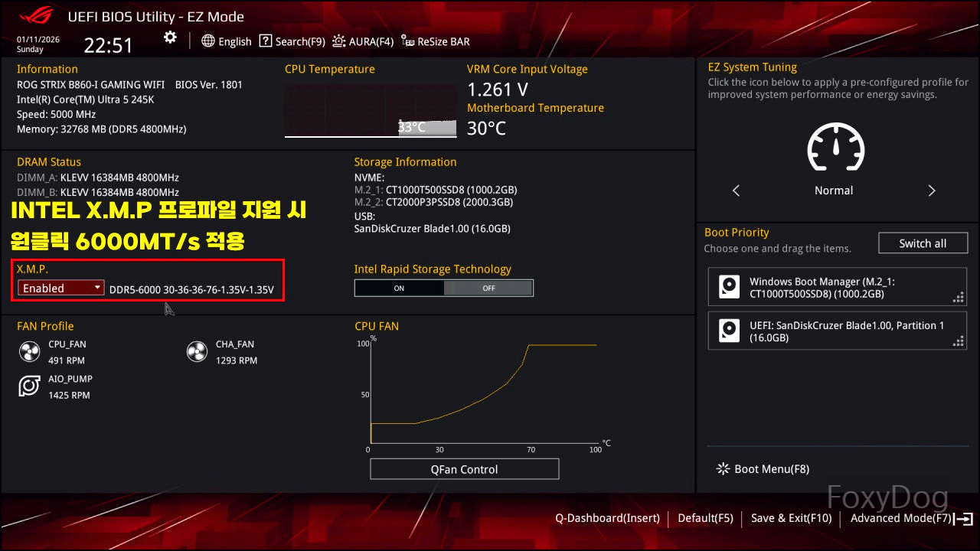Click CPU_FAN 491 RPM reading

coord(67,360)
